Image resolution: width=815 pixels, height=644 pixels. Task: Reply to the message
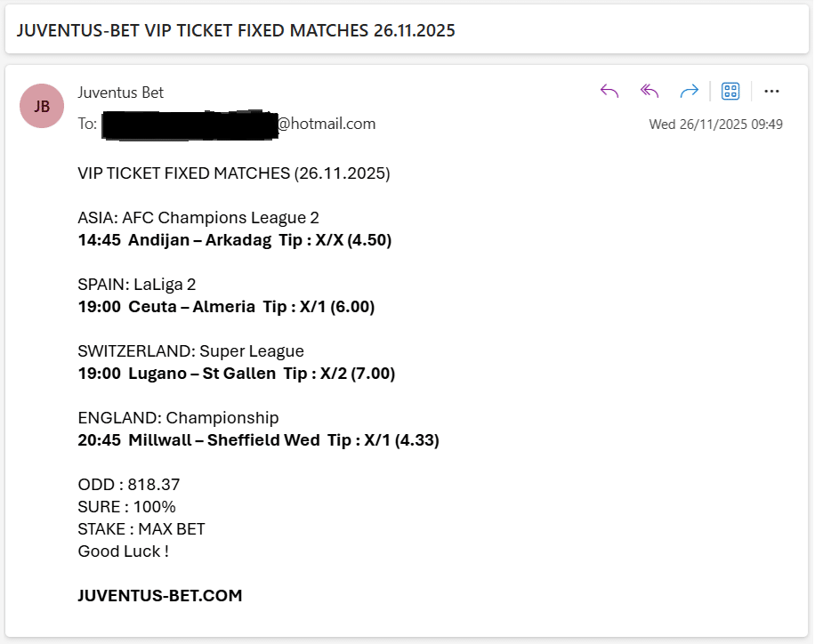coord(609,91)
